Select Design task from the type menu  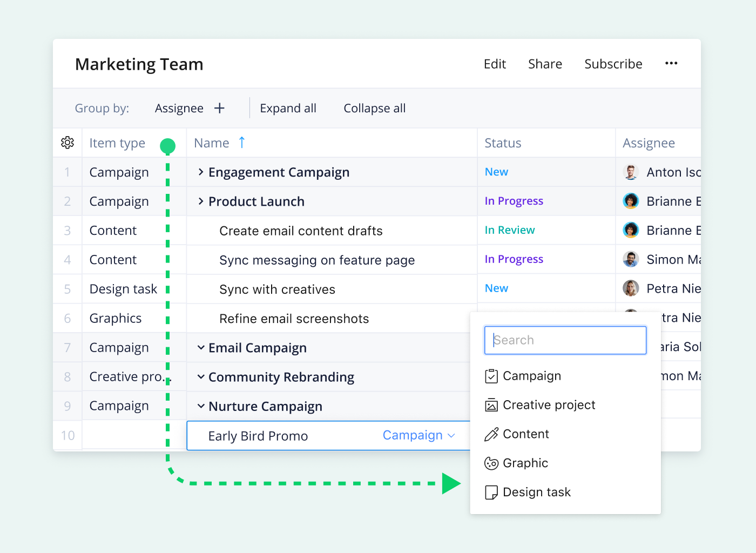click(536, 493)
